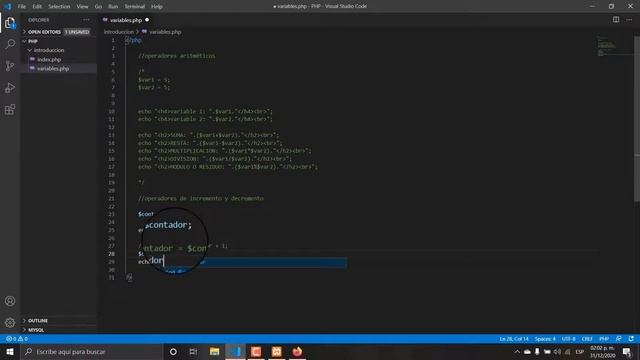Click introduccion in the breadcrumb
Viewport: 640px width, 360px height.
[x=119, y=32]
